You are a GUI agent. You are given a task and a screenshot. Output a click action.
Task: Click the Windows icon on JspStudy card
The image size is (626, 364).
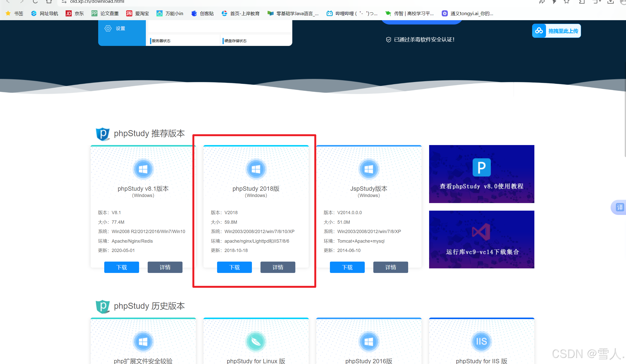tap(369, 169)
